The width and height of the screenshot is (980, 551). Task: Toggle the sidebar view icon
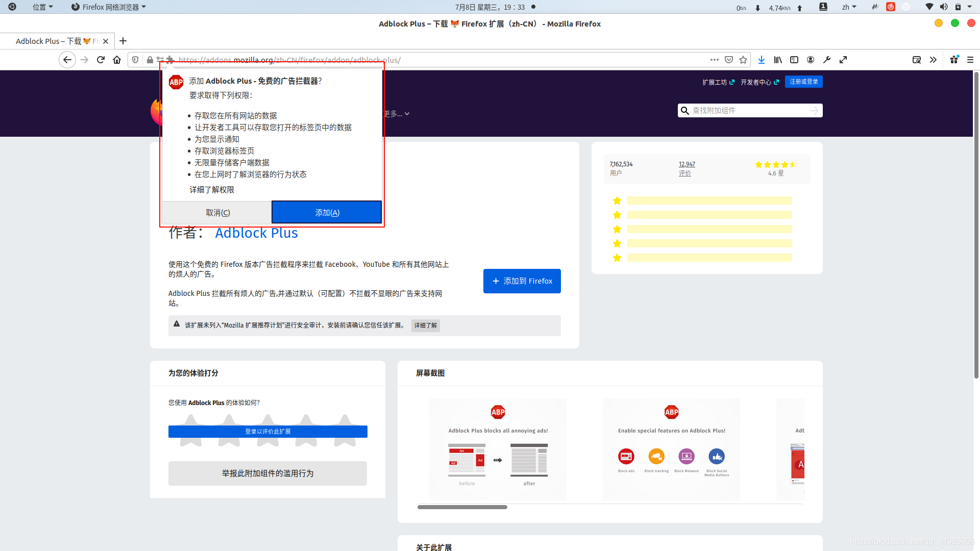(x=794, y=60)
